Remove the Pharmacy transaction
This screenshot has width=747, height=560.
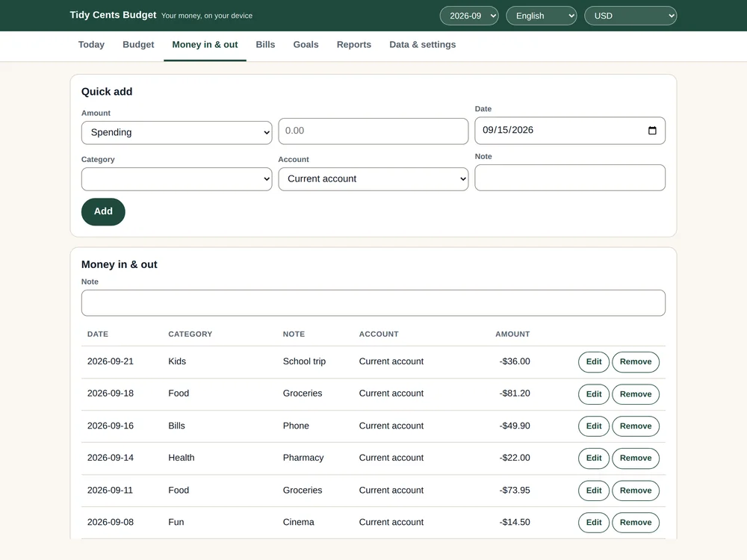pyautogui.click(x=636, y=458)
